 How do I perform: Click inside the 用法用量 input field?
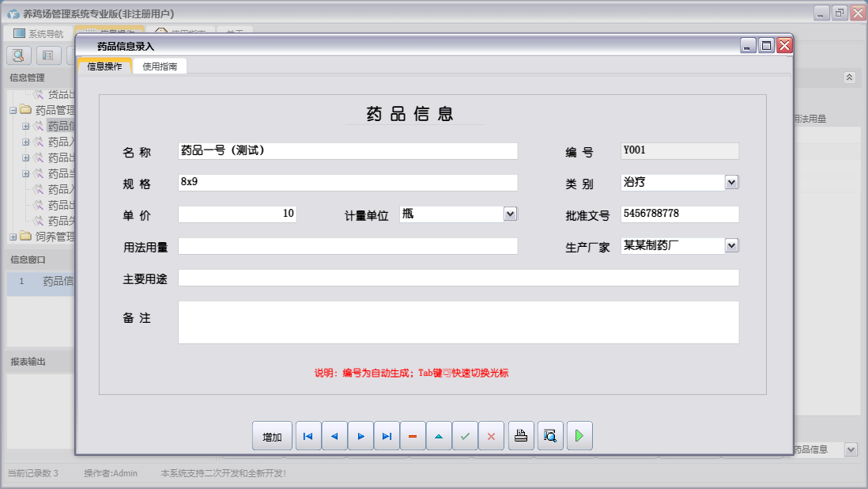click(348, 245)
